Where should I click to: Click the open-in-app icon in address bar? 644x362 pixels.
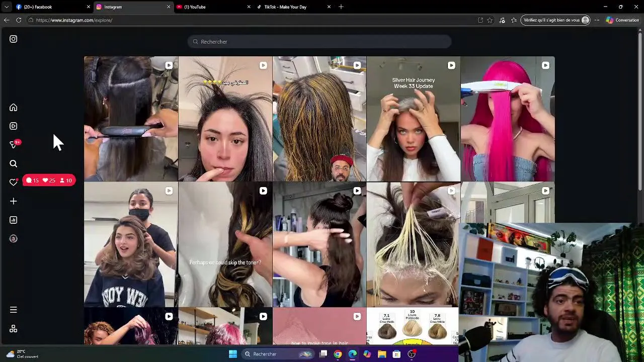click(x=480, y=20)
